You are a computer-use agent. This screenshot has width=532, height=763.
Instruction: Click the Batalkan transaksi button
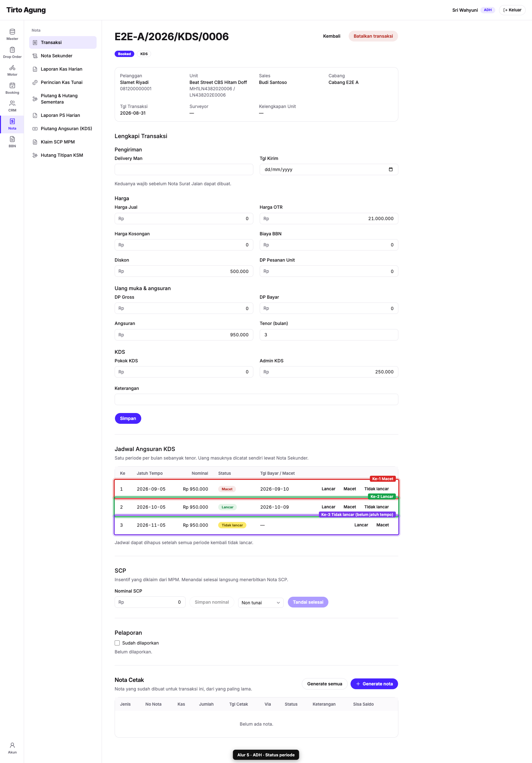point(373,36)
